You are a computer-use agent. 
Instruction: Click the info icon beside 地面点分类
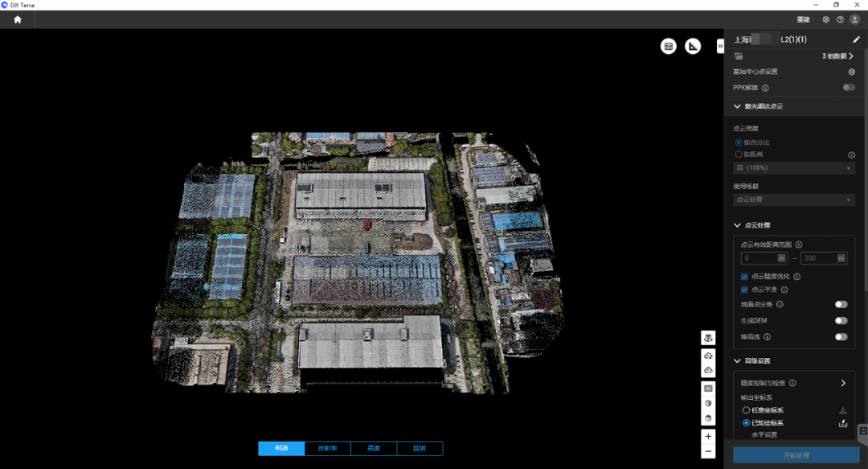(780, 304)
